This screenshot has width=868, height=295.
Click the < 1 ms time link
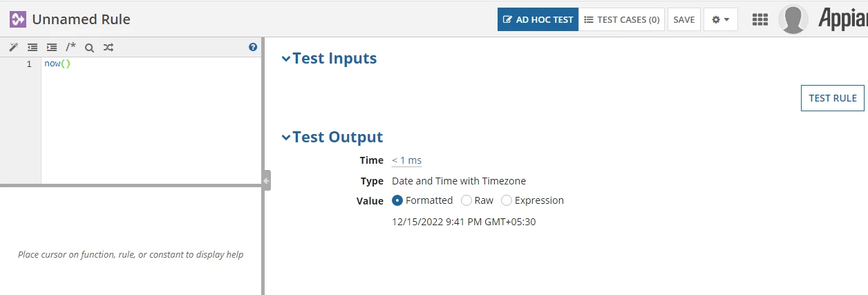click(406, 160)
